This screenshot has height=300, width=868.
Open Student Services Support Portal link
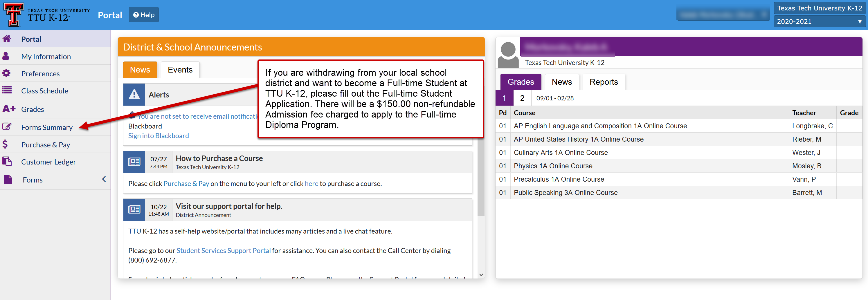click(x=224, y=250)
